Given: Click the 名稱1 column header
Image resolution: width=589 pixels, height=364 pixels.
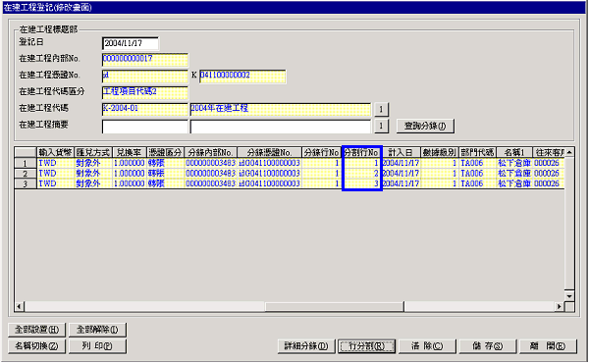Looking at the screenshot, I should 514,152.
